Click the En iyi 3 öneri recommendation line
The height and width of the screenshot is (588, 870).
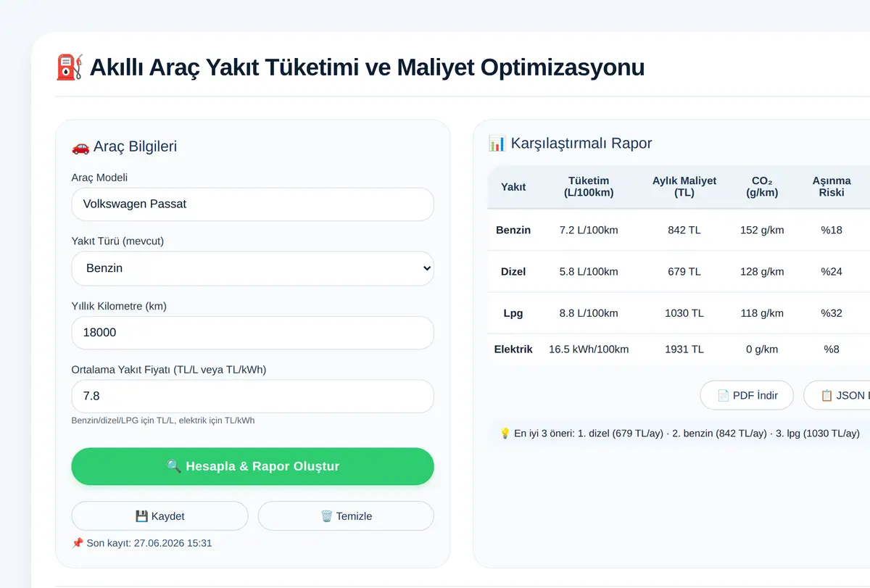point(687,434)
